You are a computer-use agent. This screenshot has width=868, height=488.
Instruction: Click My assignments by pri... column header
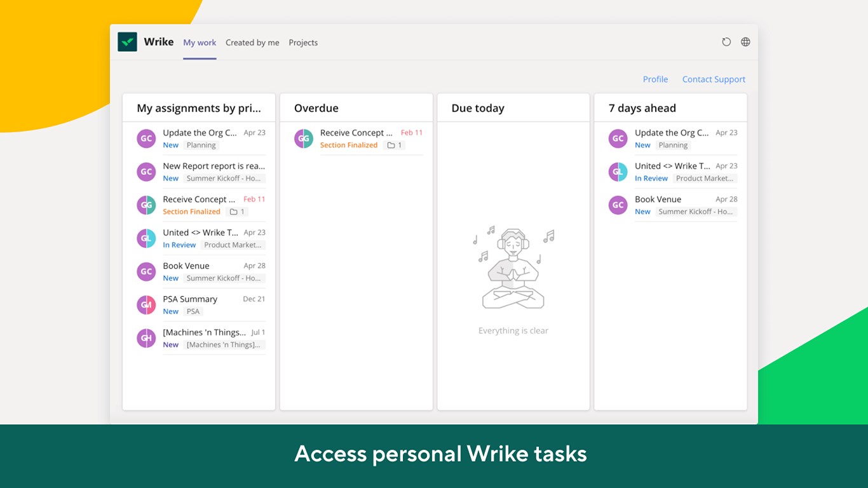199,108
